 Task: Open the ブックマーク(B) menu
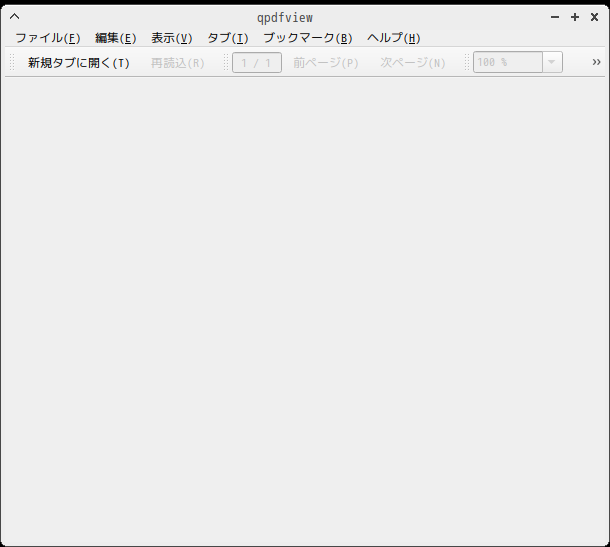pyautogui.click(x=308, y=38)
